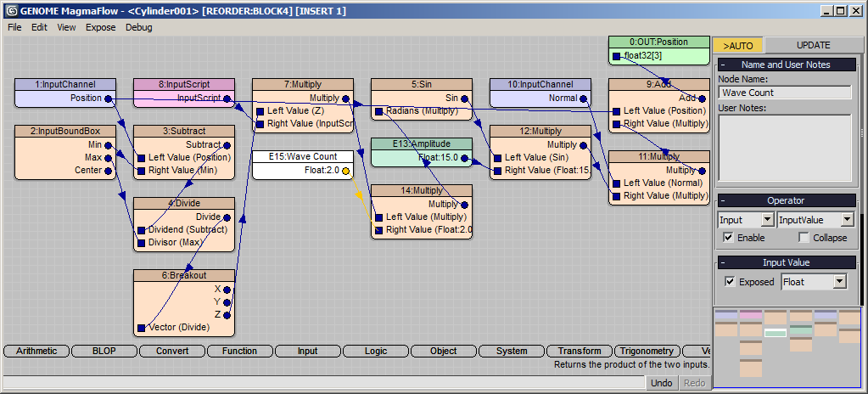
Task: Click the Center output socket of InputBoundBox
Action: click(108, 171)
